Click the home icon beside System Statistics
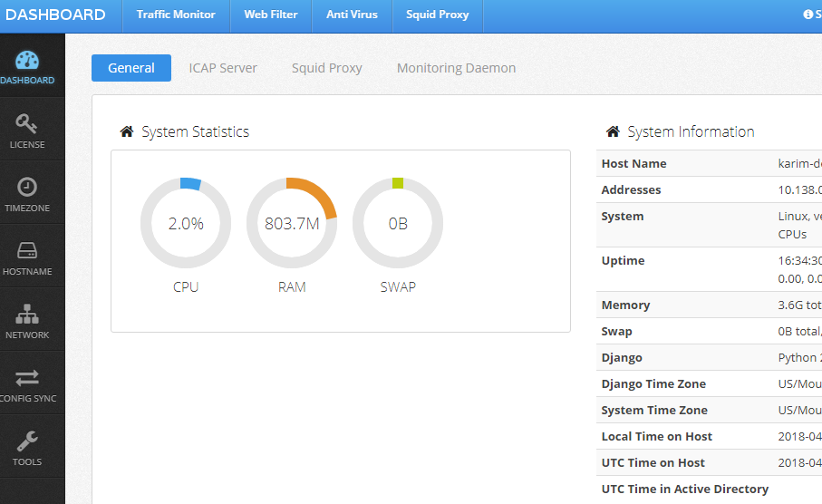 (126, 131)
